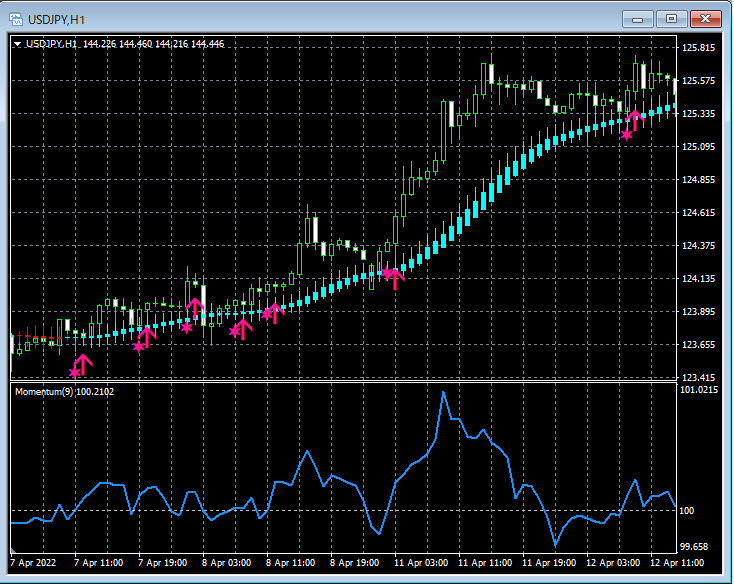Click the momentum 100 level label
The height and width of the screenshot is (584, 734).
point(689,511)
